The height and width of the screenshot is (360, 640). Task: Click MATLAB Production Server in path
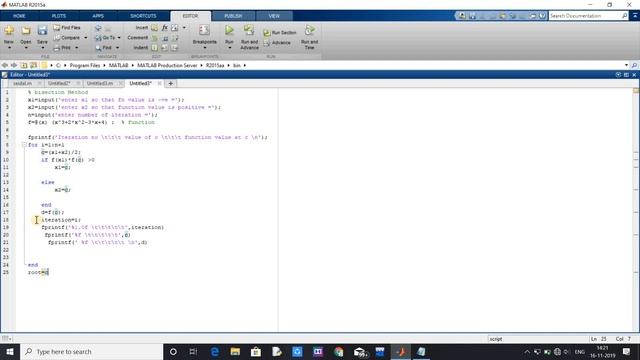pyautogui.click(x=167, y=65)
